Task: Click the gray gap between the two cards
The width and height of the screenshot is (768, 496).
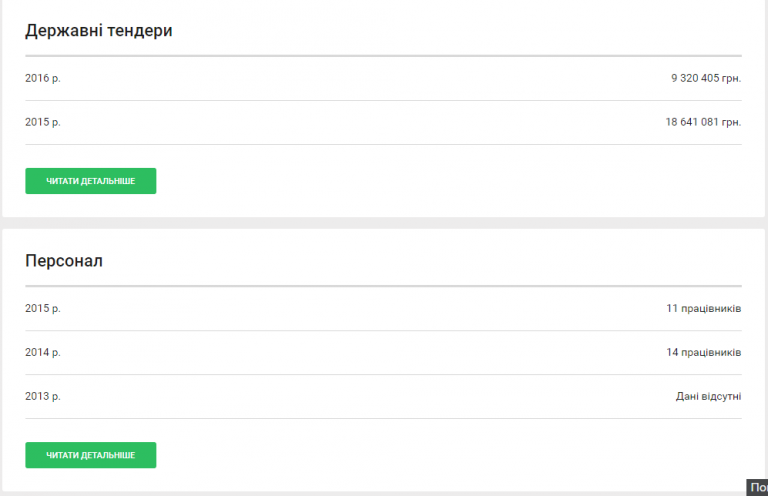Action: [x=383, y=222]
